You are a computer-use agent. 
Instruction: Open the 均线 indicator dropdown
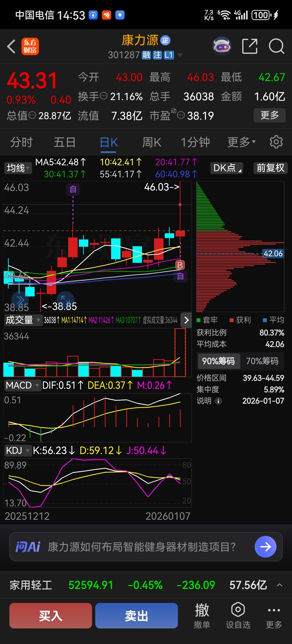coord(18,168)
